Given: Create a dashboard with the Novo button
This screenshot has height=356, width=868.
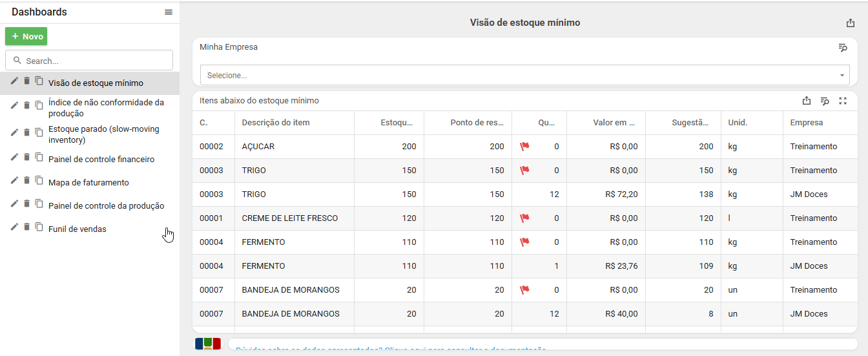Looking at the screenshot, I should point(26,36).
